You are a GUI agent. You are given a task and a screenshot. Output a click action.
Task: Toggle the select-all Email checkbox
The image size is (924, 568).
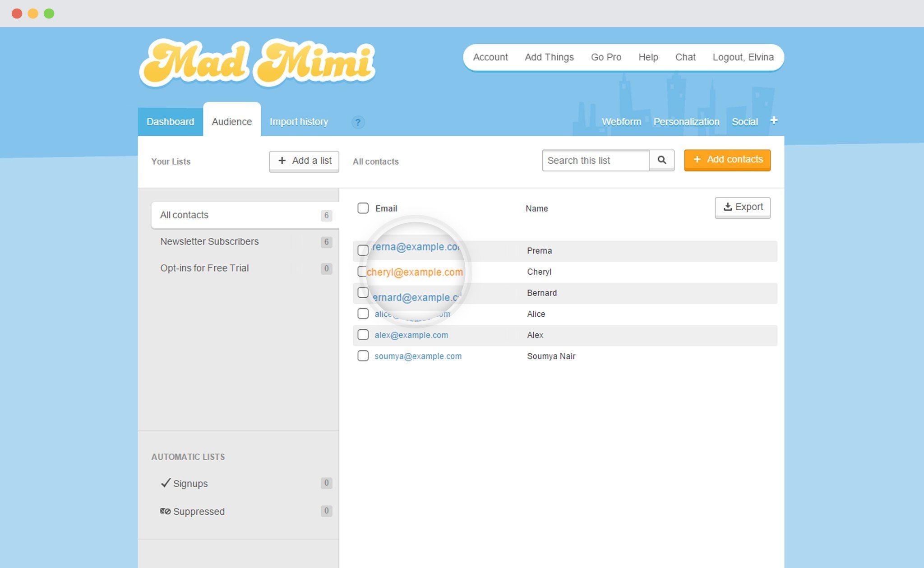click(363, 208)
